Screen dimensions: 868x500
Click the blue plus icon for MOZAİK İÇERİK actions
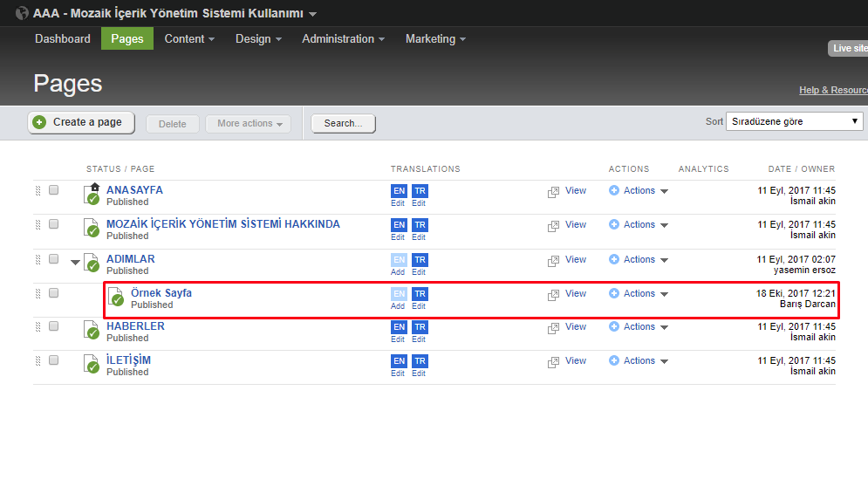[x=614, y=224]
